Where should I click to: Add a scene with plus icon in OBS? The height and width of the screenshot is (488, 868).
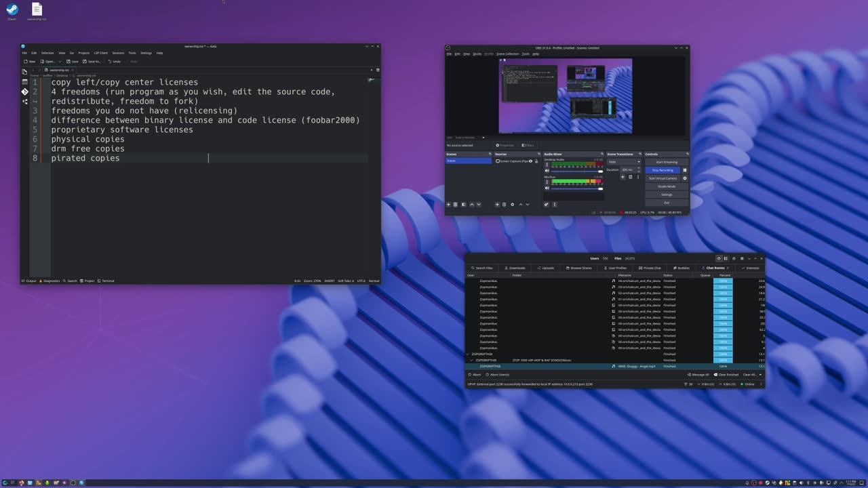[448, 205]
